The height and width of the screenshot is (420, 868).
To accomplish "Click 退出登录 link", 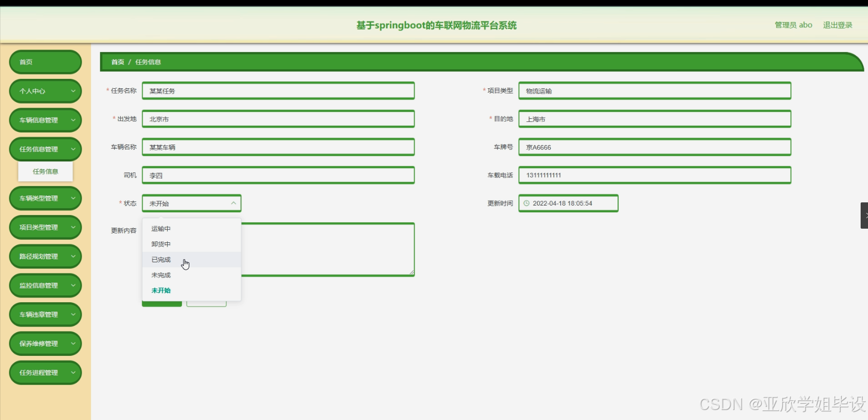I will click(x=837, y=25).
